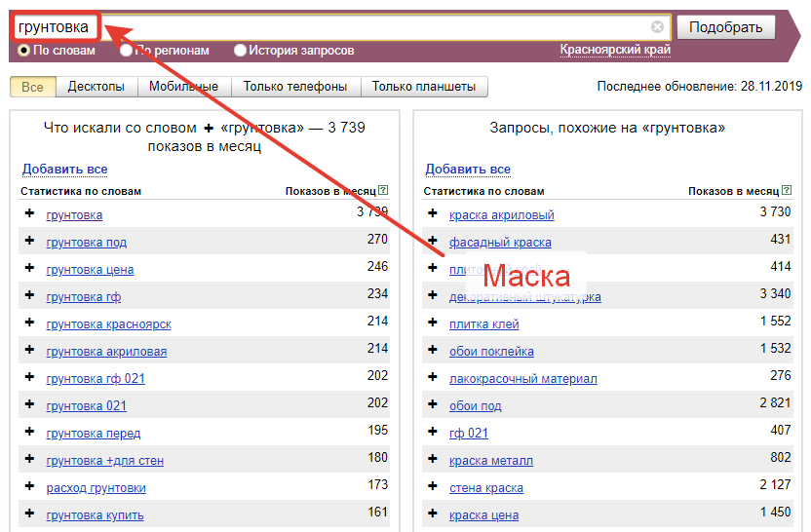Add 'грунтовка гф' using the plus icon

(x=29, y=295)
